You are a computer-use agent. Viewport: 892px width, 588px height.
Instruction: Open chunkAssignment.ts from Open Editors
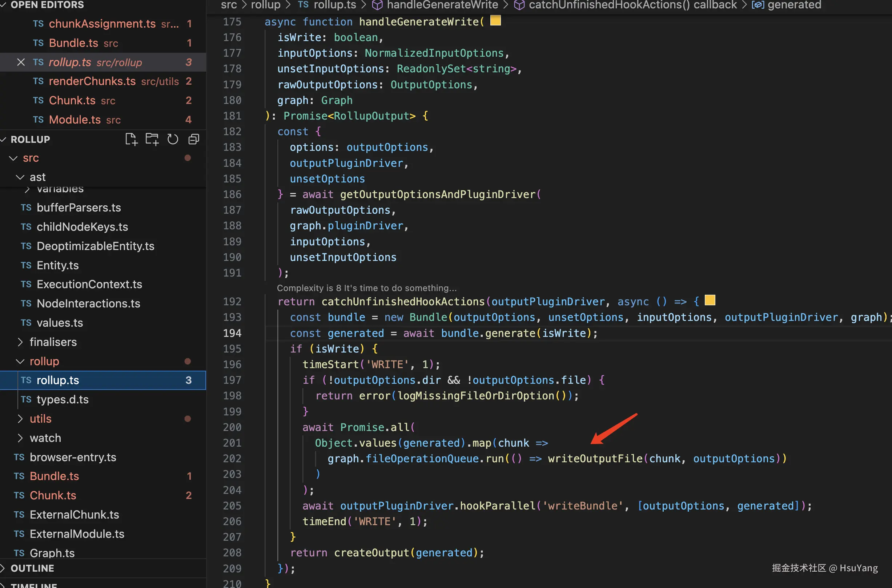102,24
